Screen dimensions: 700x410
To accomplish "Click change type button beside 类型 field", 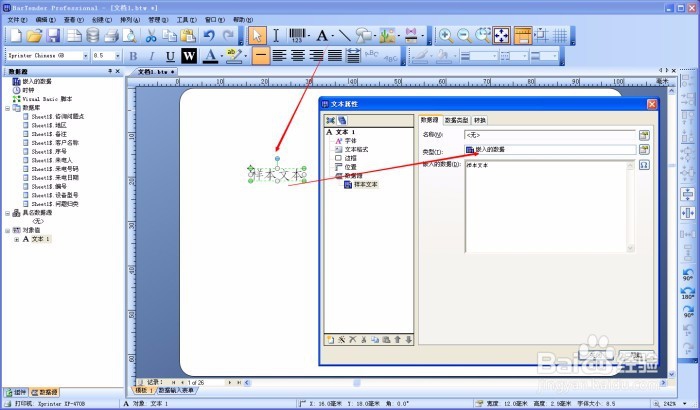I will (x=644, y=150).
